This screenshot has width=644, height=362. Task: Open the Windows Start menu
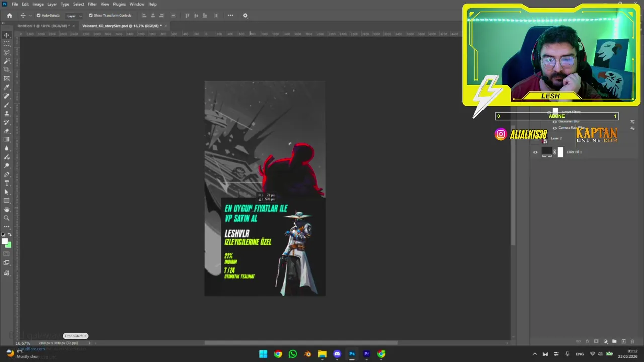(263, 354)
